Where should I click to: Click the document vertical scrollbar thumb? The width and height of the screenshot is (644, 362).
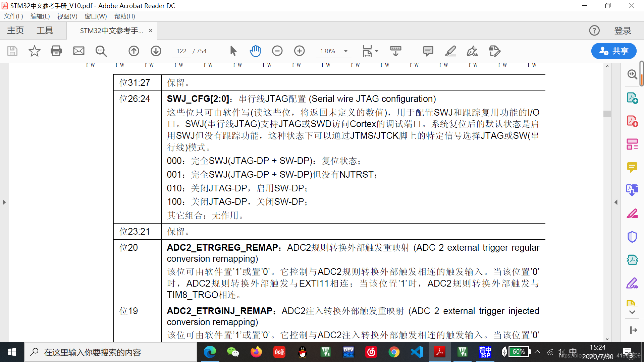[x=607, y=114]
